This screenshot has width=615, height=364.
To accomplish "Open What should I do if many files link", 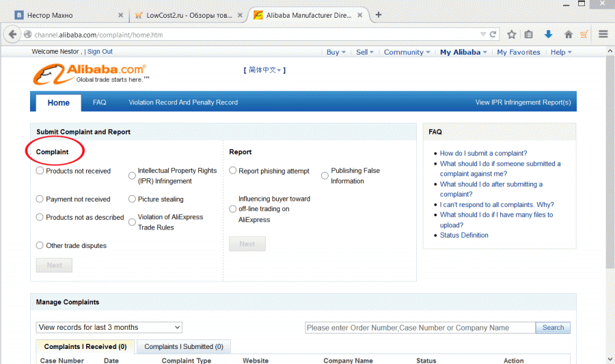I will pyautogui.click(x=496, y=220).
